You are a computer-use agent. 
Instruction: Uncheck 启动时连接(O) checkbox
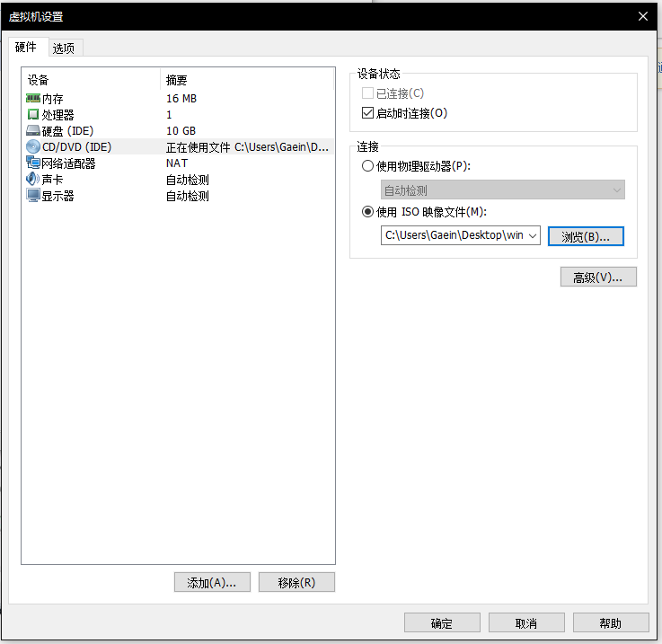[367, 113]
